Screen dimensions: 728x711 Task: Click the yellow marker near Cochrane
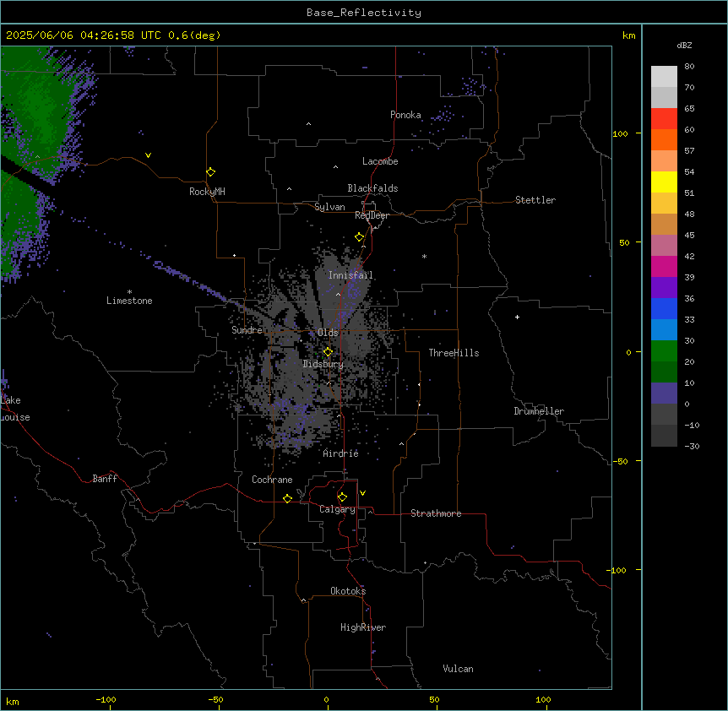(287, 498)
